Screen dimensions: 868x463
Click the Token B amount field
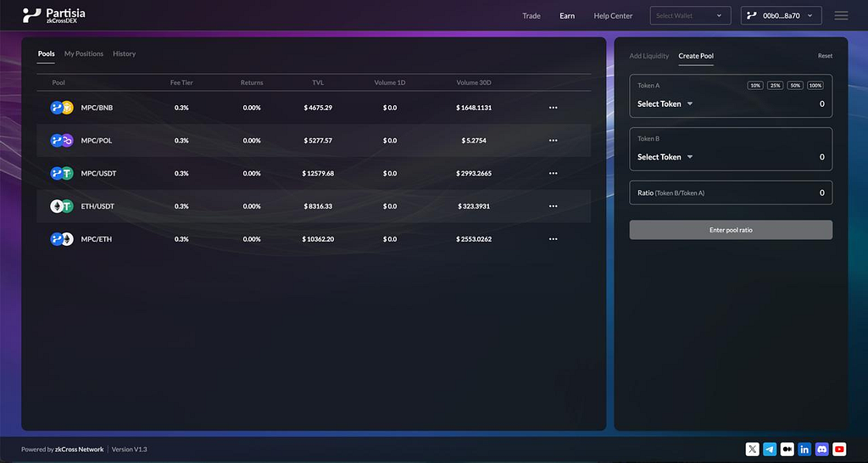[x=821, y=157]
